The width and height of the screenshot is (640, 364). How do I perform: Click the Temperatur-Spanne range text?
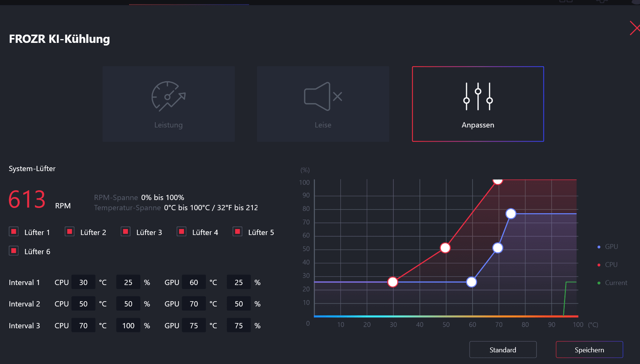(x=176, y=208)
